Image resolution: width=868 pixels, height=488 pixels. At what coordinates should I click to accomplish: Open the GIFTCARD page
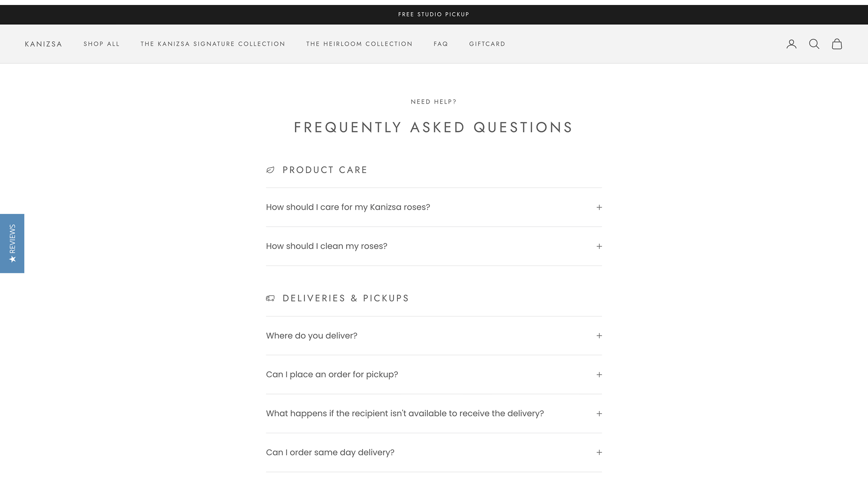pyautogui.click(x=487, y=44)
